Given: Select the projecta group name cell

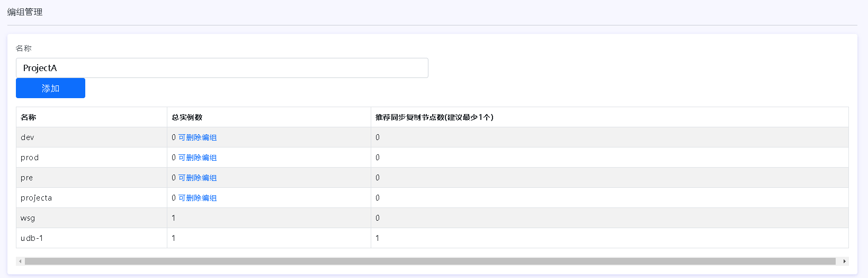Looking at the screenshot, I should 37,198.
